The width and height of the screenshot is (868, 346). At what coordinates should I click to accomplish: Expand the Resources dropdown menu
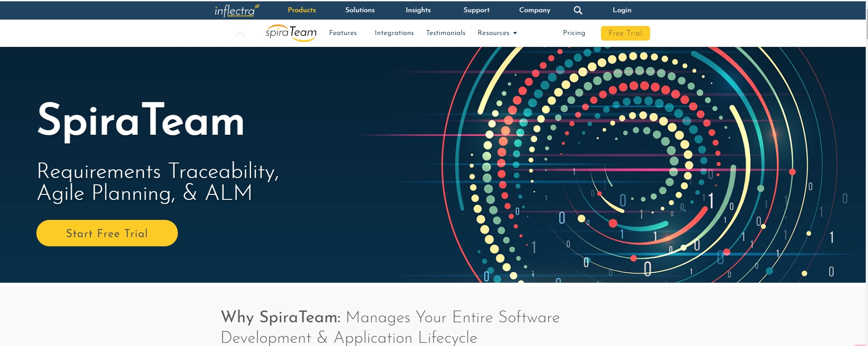[x=497, y=33]
